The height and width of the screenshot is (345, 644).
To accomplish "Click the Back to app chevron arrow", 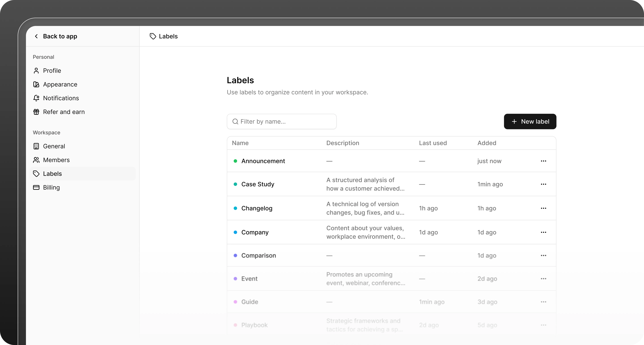I will 36,36.
